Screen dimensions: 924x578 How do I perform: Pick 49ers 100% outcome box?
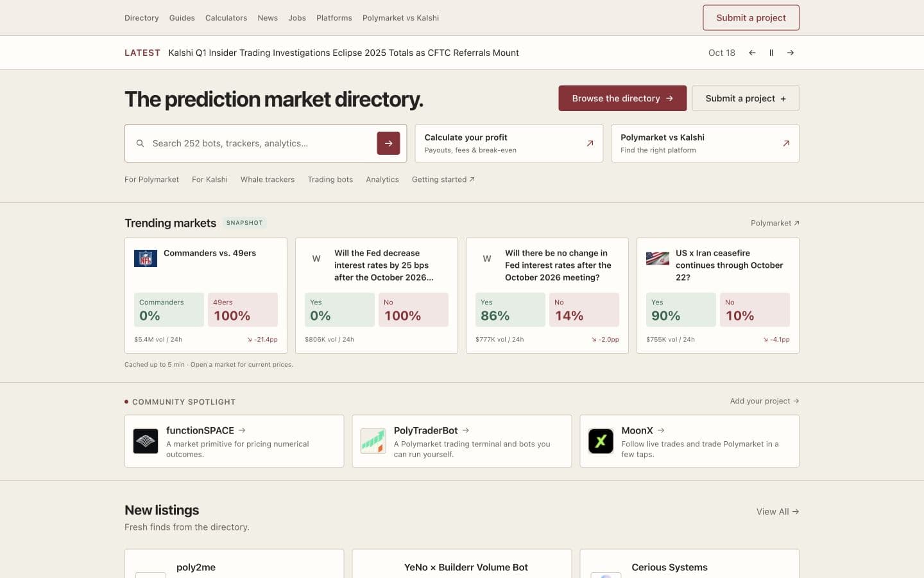[x=243, y=310]
